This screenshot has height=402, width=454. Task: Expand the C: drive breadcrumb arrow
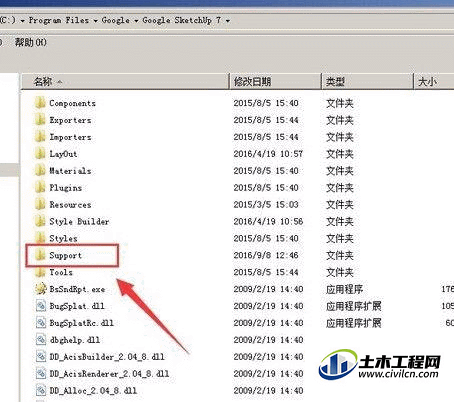pos(22,21)
